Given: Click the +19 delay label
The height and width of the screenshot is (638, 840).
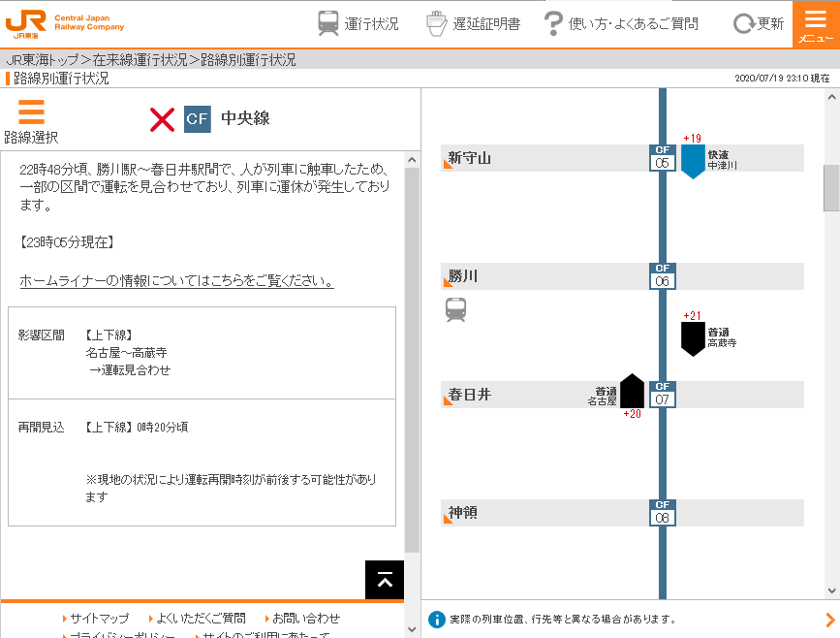Looking at the screenshot, I should [692, 139].
